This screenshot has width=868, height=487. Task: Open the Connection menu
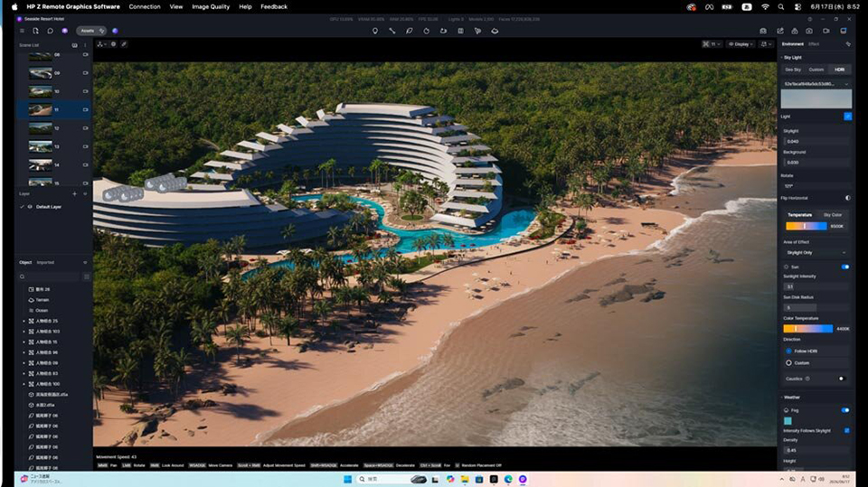click(145, 6)
